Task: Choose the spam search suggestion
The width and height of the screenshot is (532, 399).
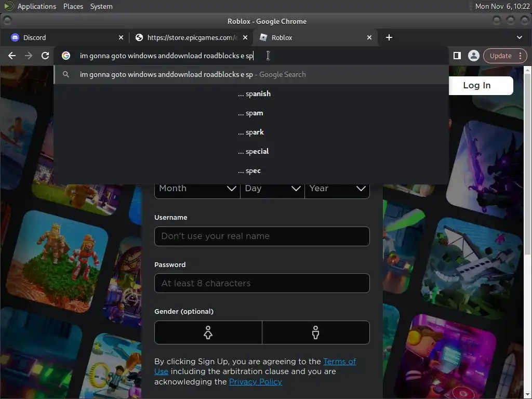Action: pos(250,113)
